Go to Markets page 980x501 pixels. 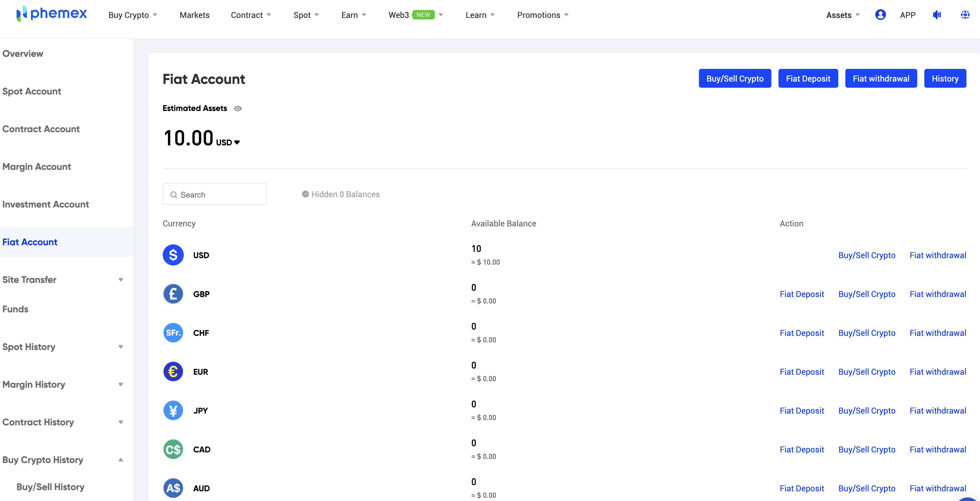(x=194, y=15)
